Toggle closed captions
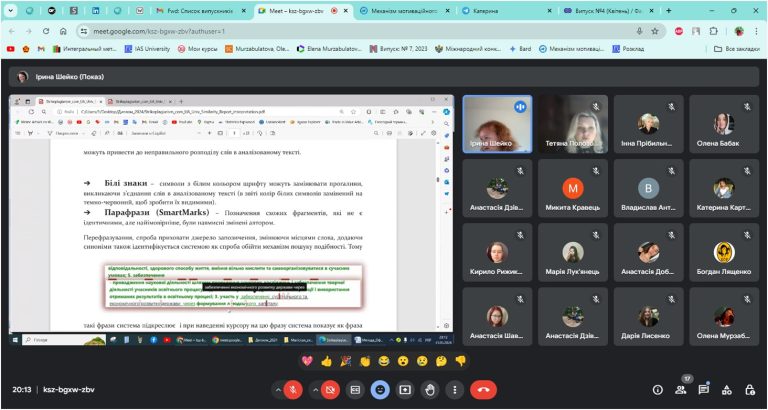This screenshot has width=768, height=410. click(x=355, y=390)
